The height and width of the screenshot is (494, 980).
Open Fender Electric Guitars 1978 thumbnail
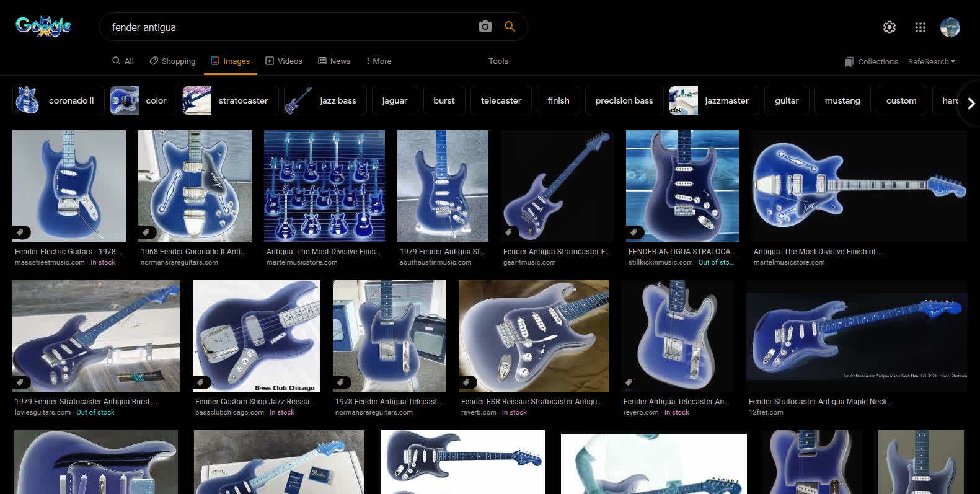(x=69, y=185)
